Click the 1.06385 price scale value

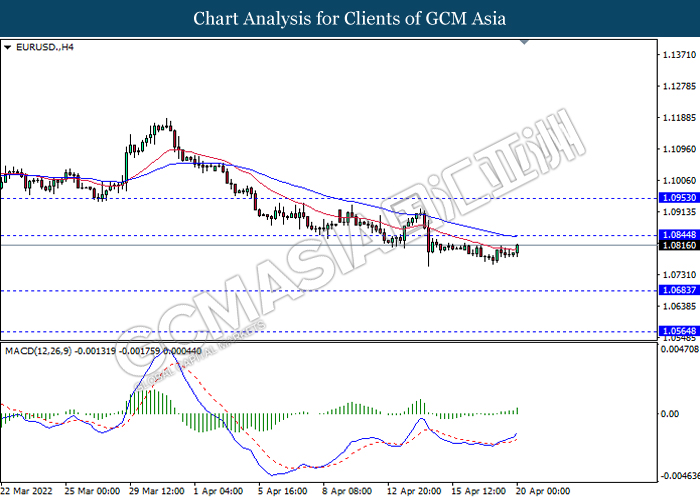click(x=679, y=306)
